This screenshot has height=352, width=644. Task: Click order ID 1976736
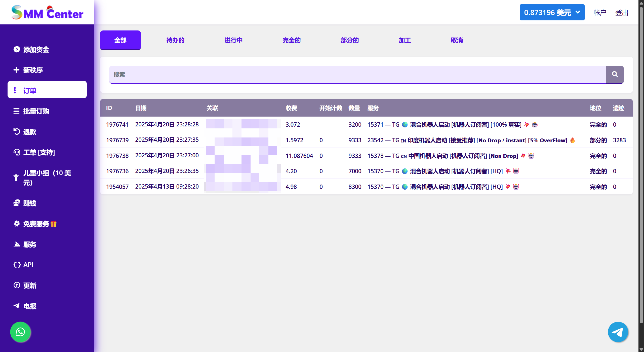click(x=117, y=171)
